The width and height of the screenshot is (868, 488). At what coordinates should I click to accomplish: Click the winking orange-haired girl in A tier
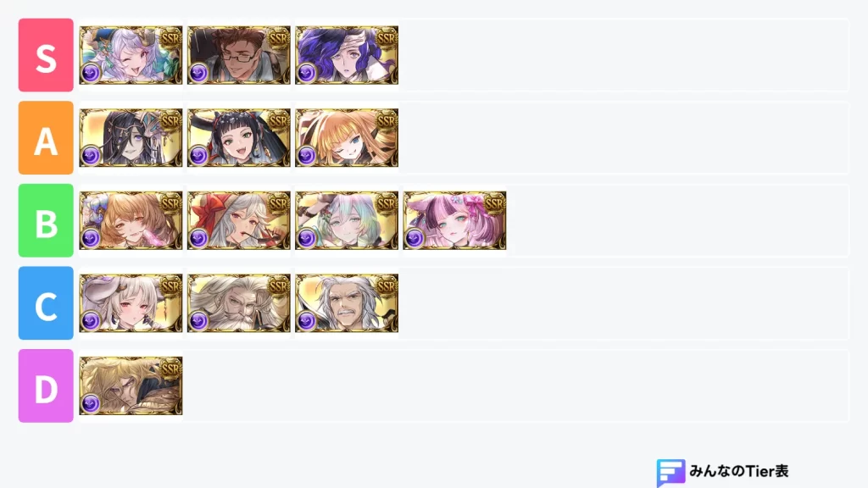click(x=347, y=138)
